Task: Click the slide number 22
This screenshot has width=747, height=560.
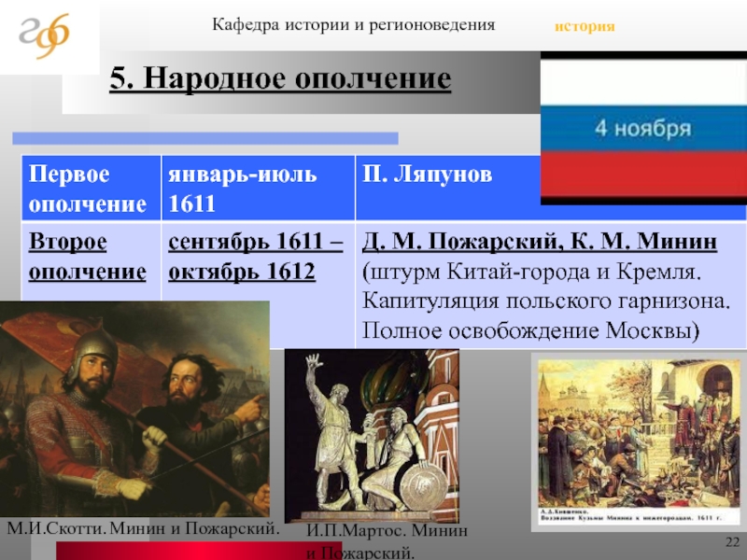Action: tap(731, 543)
